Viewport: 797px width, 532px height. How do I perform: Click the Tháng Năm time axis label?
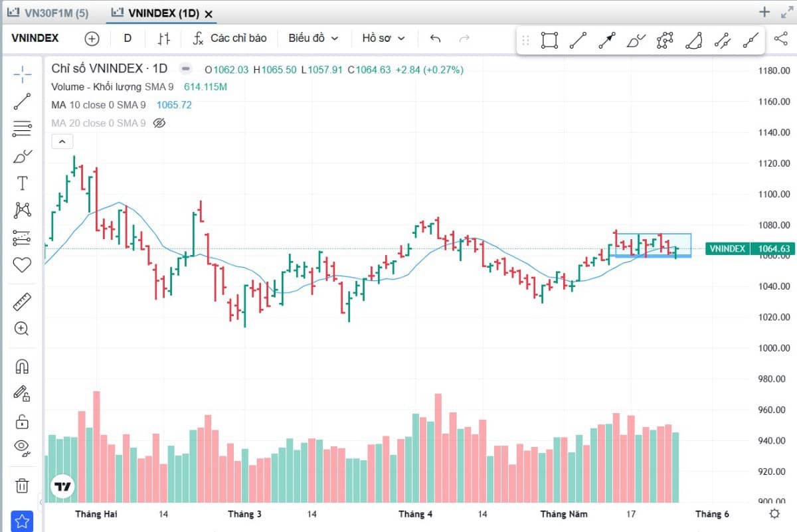(564, 514)
